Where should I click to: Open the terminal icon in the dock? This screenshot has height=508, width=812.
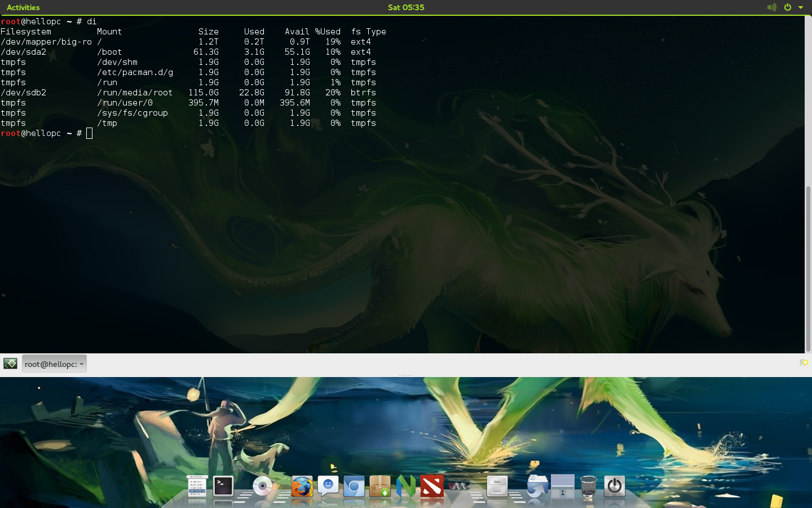pos(223,487)
